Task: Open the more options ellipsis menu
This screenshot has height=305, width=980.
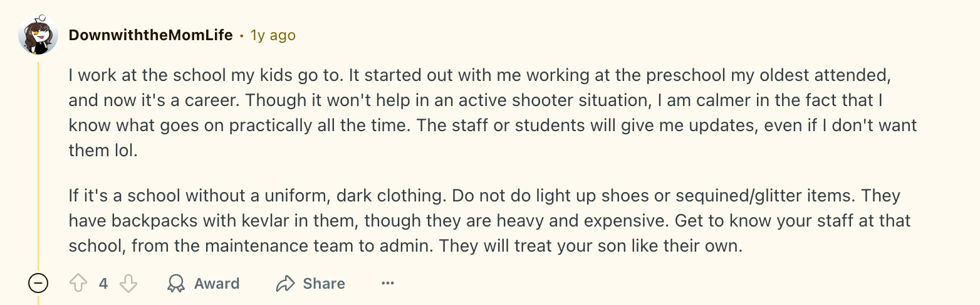Action: 388,284
